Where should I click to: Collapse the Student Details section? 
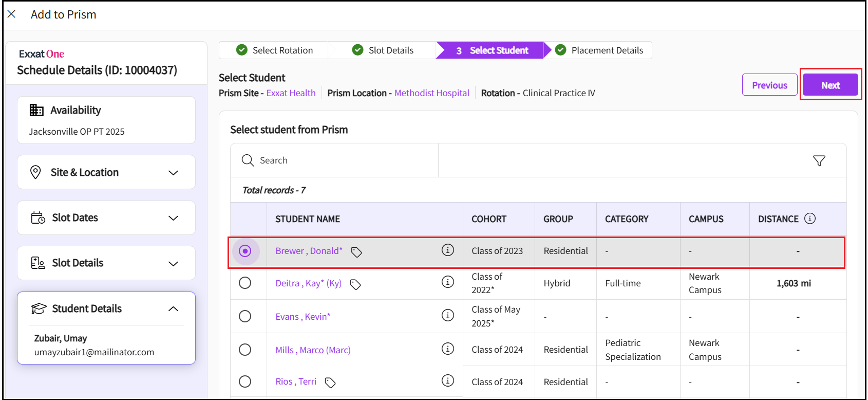[173, 309]
